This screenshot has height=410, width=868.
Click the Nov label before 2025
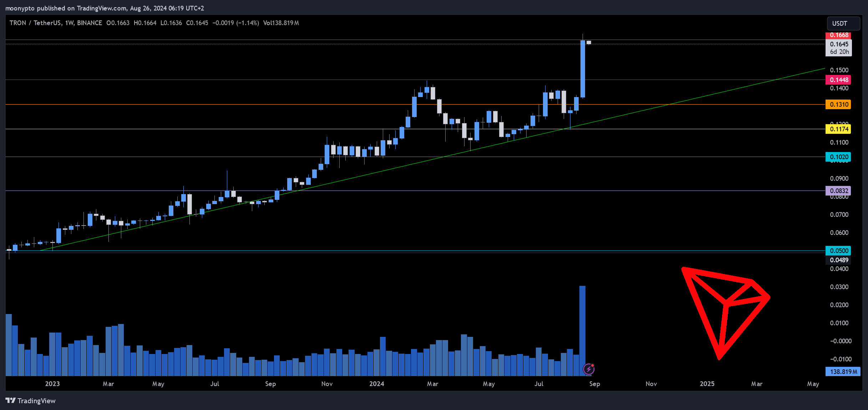[x=651, y=384]
